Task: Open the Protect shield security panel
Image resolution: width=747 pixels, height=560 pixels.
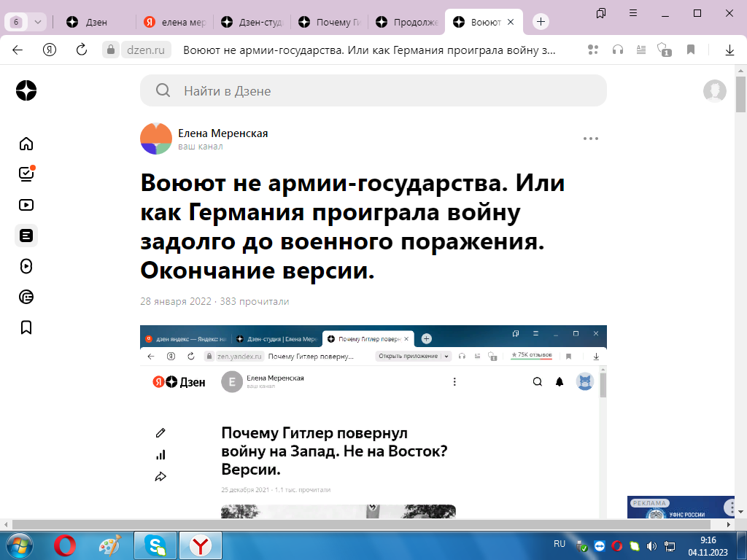Action: tap(662, 50)
